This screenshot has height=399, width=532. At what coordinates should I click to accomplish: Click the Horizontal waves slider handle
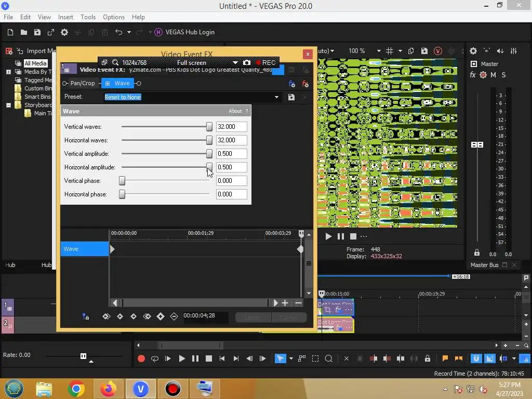coord(209,140)
